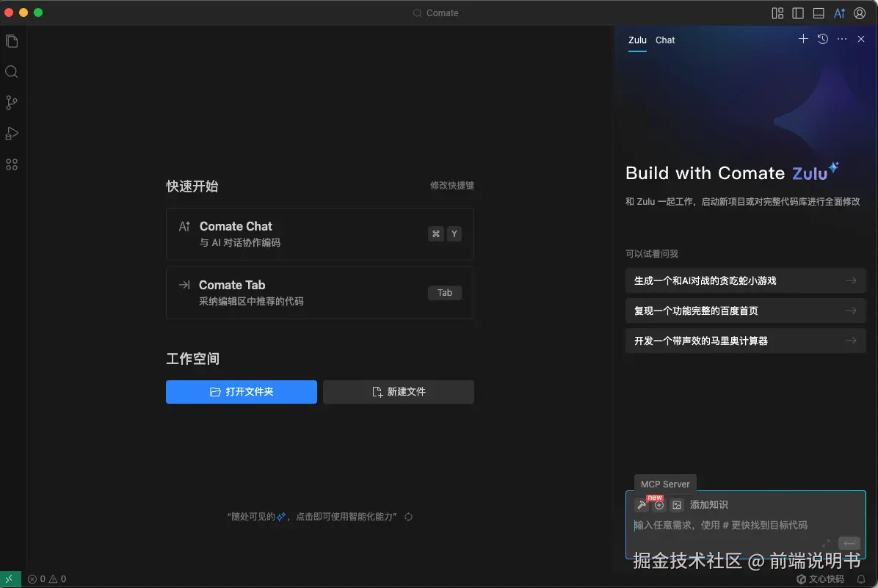This screenshot has height=588, width=878.
Task: Toggle the bottom panel icon in title bar
Action: click(x=819, y=13)
